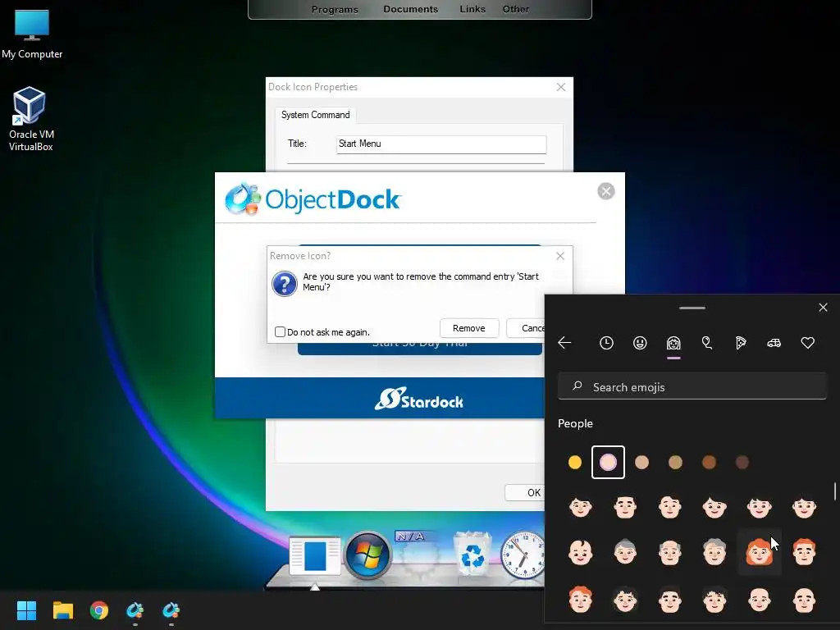
Task: Switch to smiley faces emoji category
Action: point(640,343)
